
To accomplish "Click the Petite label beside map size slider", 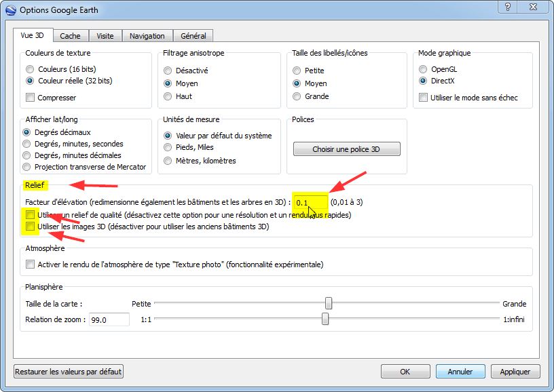I will (141, 304).
